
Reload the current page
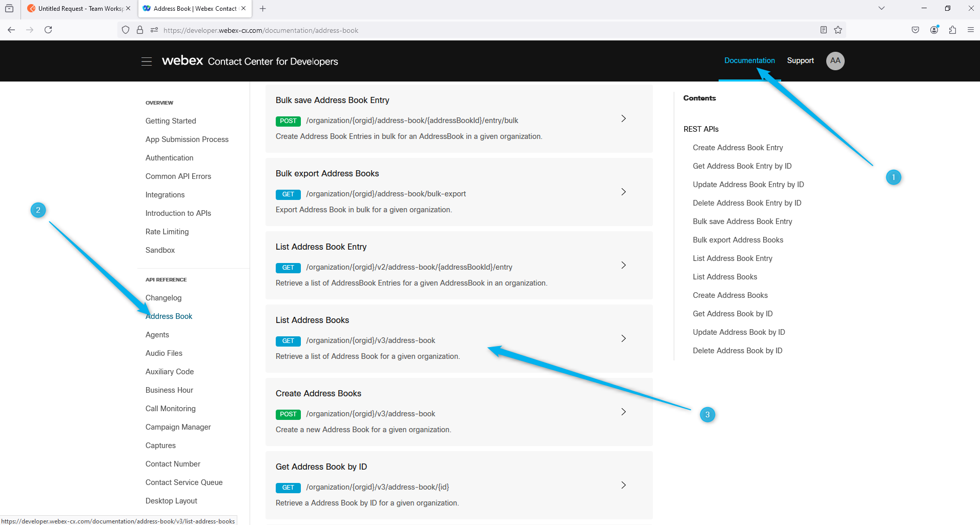(x=48, y=30)
